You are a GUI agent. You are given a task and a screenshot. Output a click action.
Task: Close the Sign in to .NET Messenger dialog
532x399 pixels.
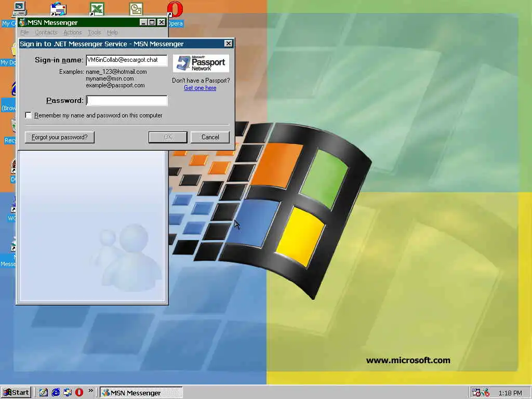pos(229,44)
